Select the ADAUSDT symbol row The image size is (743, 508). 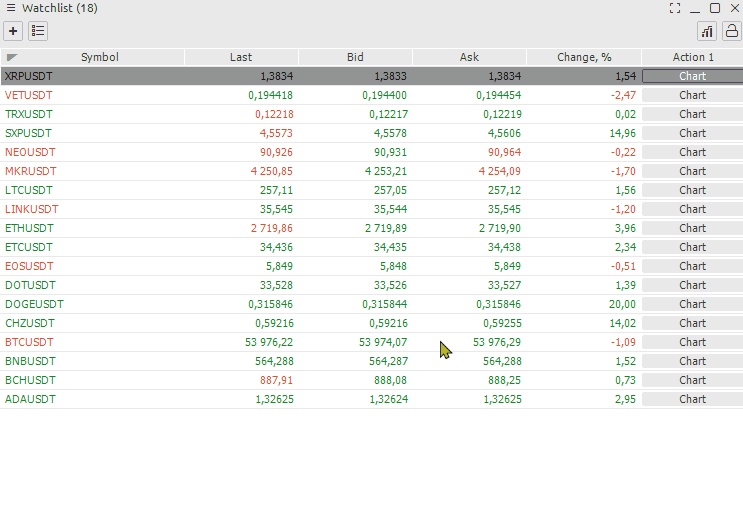click(31, 399)
